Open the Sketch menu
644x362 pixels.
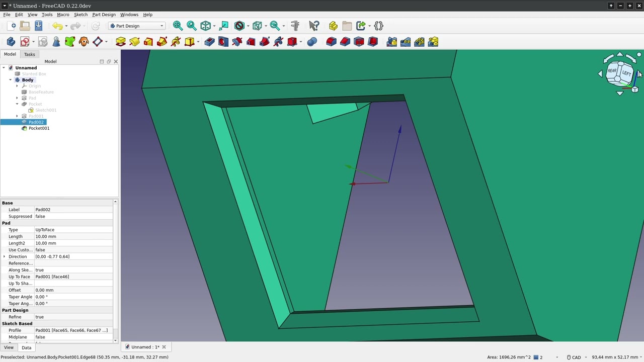point(80,15)
